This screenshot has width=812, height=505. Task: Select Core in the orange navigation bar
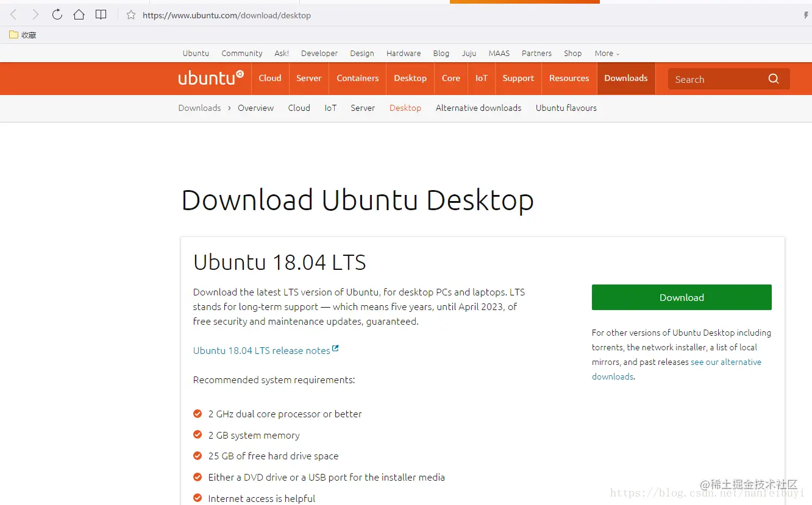tap(451, 78)
